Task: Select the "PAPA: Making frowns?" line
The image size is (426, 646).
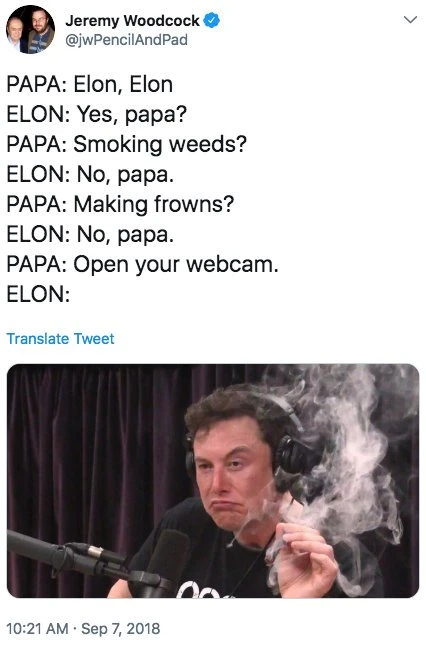Action: point(120,204)
